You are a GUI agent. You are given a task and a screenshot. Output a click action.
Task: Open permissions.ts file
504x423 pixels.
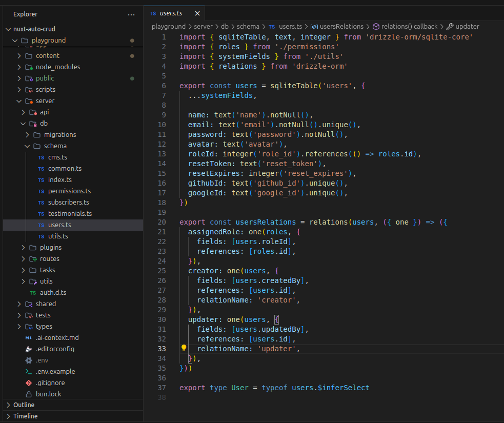pos(69,191)
